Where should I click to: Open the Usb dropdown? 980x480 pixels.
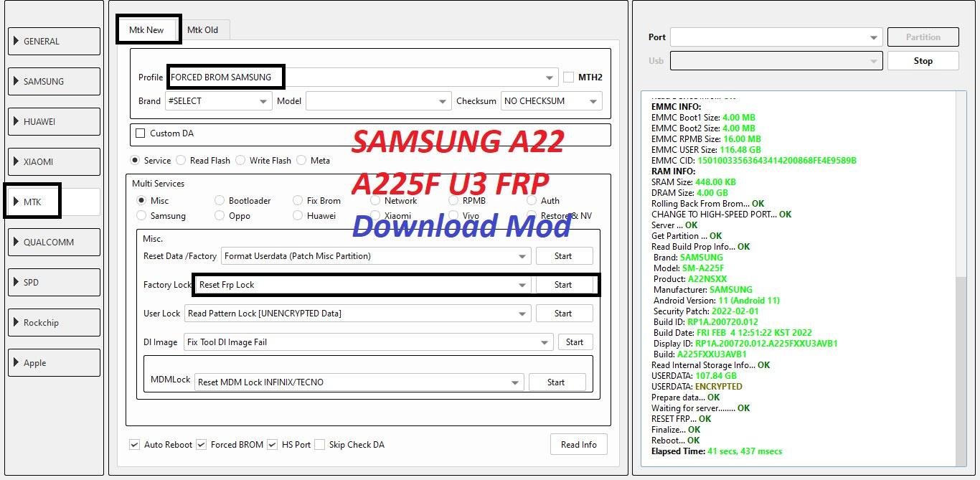tap(776, 61)
